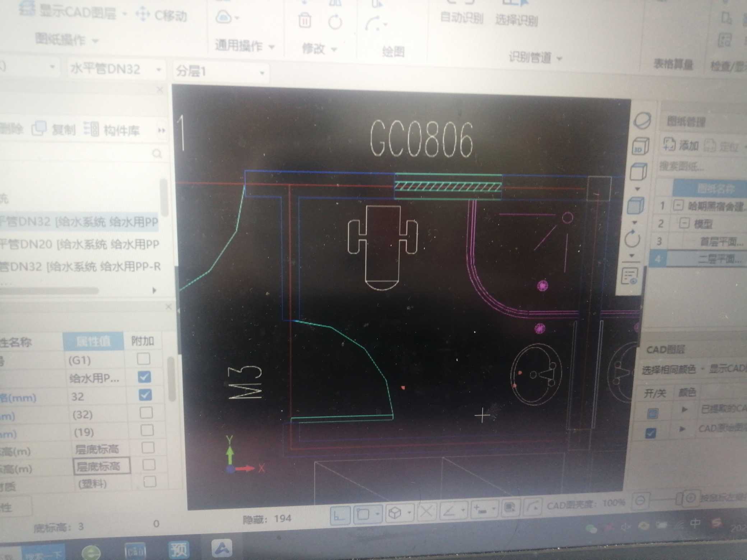Select 平管DN20 给水系统 component row
The image size is (747, 560).
click(80, 244)
